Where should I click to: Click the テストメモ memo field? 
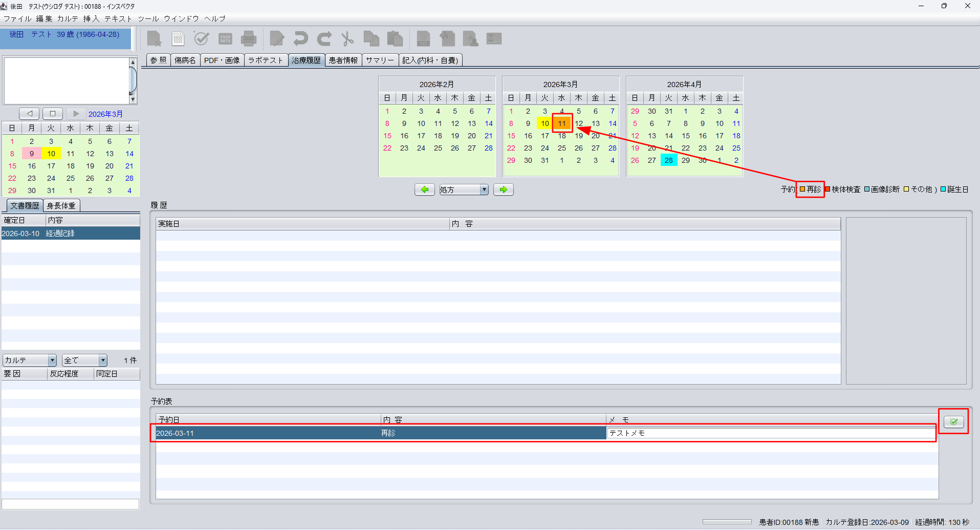(771, 433)
